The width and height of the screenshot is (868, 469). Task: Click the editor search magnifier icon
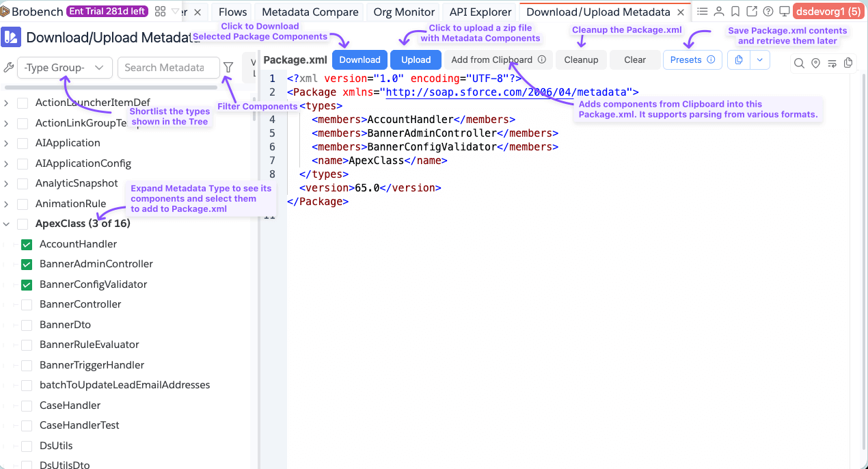(799, 64)
